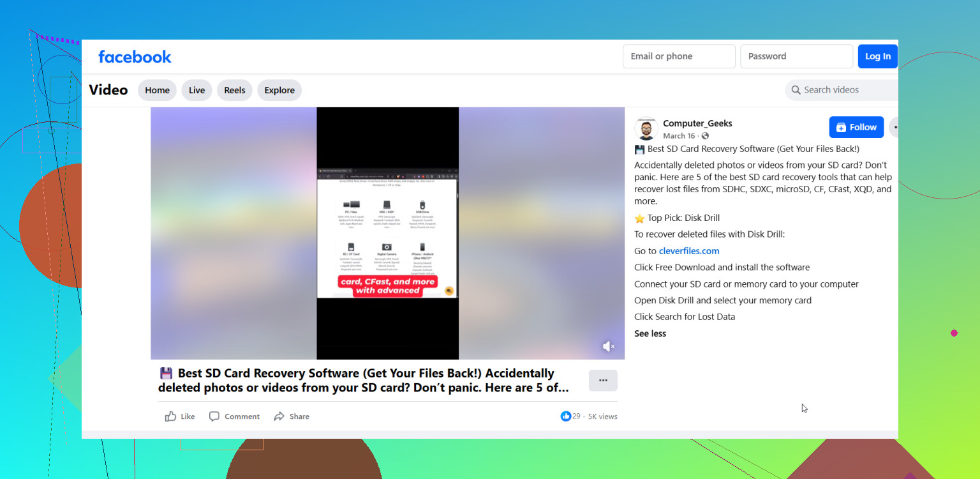Click the Top Pick: Disk Drill line
The width and height of the screenshot is (980, 479).
tap(677, 218)
